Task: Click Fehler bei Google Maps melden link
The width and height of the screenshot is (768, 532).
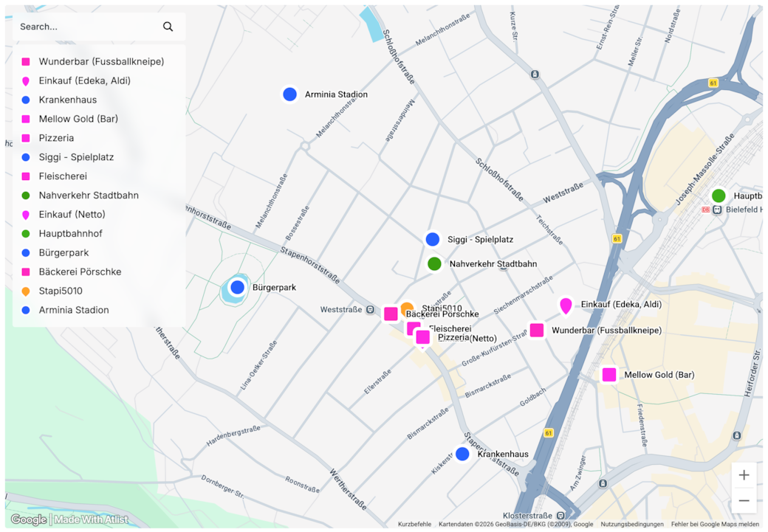Action: coord(715,524)
